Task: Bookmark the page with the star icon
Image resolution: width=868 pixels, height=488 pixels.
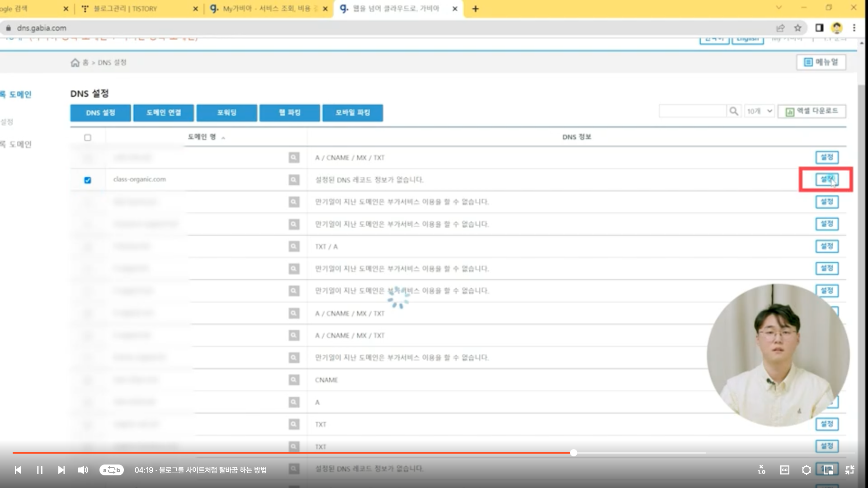Action: point(798,28)
